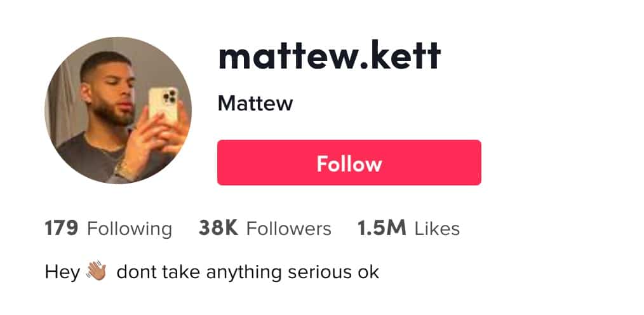
Task: Click the bold 1.5M figure
Action: click(x=382, y=229)
